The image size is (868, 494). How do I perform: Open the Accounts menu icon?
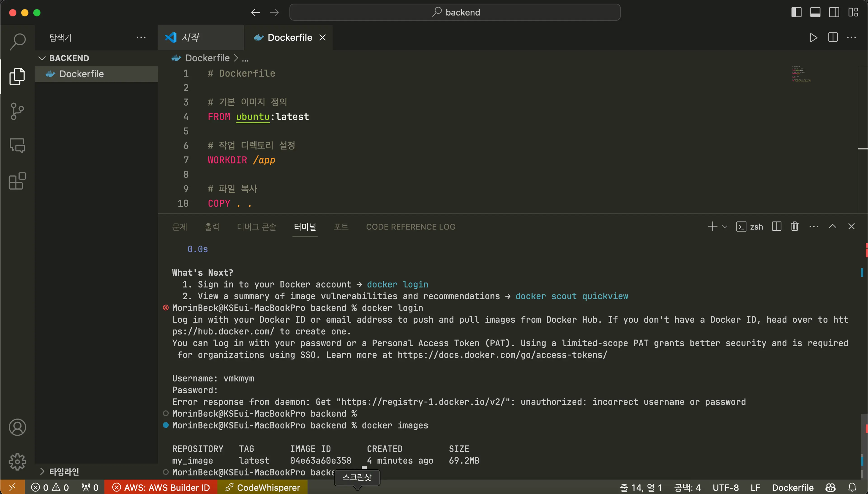pyautogui.click(x=17, y=427)
